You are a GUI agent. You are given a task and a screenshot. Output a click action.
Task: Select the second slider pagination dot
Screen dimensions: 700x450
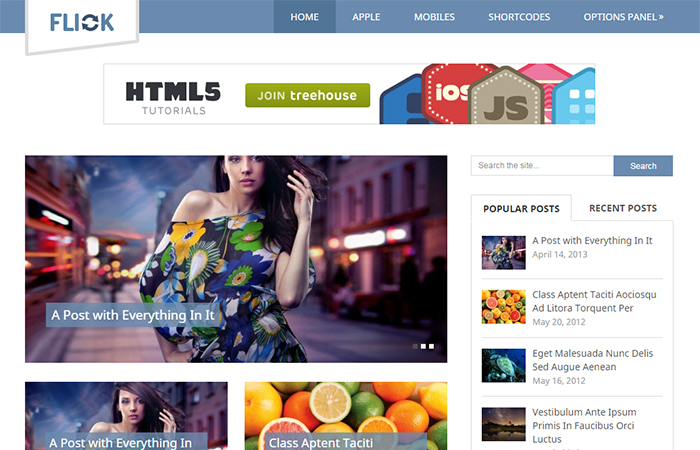point(423,346)
